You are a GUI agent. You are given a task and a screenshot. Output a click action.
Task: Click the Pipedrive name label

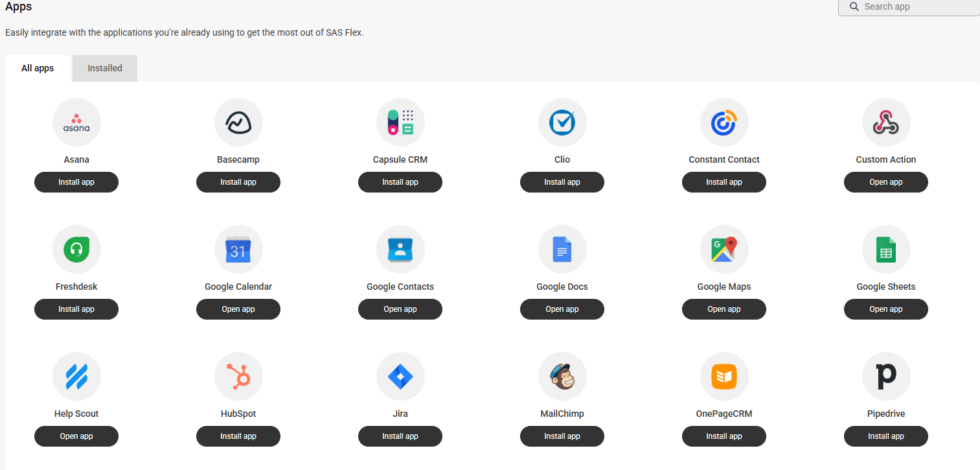click(886, 414)
